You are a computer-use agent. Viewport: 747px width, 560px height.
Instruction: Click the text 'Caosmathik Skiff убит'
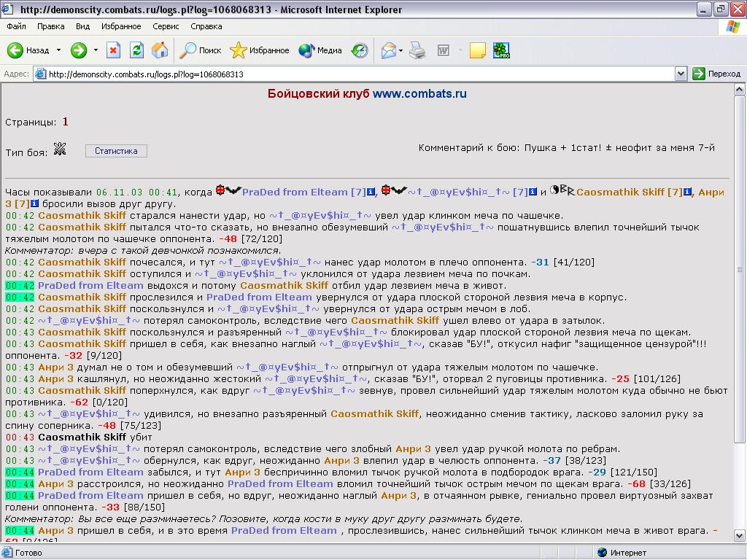click(95, 437)
